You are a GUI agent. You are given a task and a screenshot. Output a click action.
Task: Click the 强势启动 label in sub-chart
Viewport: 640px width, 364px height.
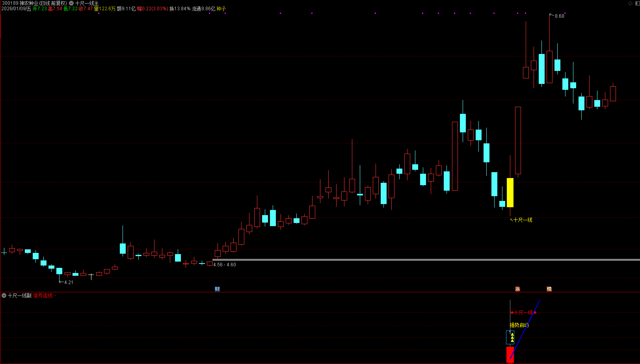(519, 325)
